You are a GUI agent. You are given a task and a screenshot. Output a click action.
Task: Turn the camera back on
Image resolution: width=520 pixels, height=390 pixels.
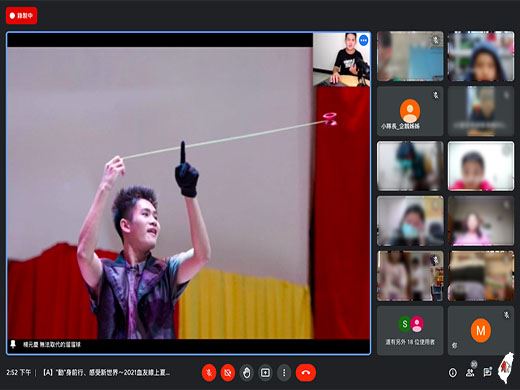228,372
